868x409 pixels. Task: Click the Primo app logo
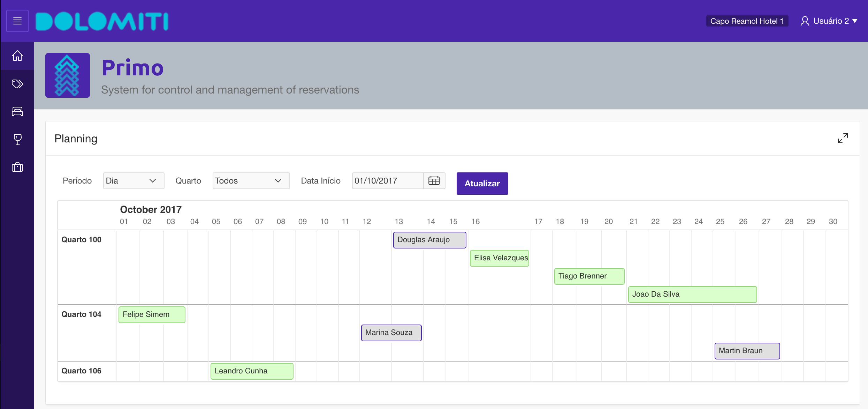click(68, 75)
